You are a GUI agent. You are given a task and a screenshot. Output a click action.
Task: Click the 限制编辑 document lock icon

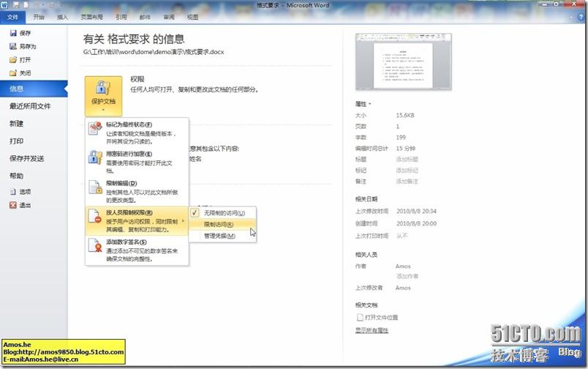(95, 187)
